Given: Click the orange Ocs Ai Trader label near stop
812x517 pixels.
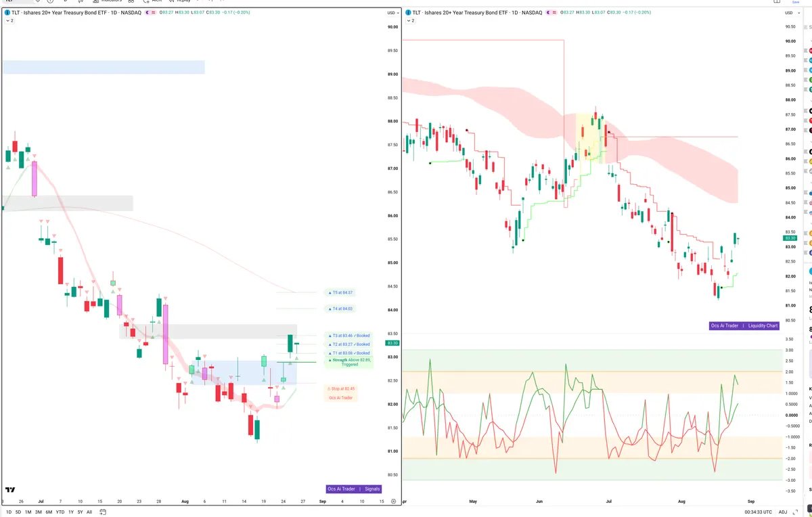Looking at the screenshot, I should (341, 398).
